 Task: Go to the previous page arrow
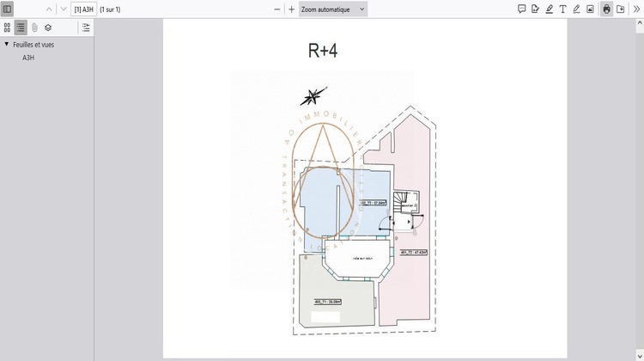49,9
